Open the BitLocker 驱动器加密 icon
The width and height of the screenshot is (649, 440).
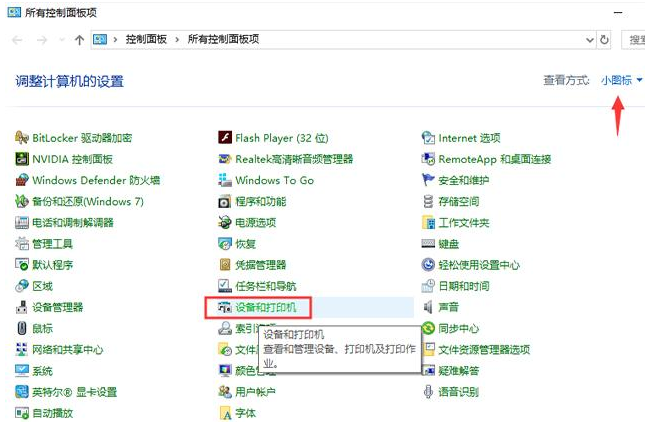(x=22, y=138)
